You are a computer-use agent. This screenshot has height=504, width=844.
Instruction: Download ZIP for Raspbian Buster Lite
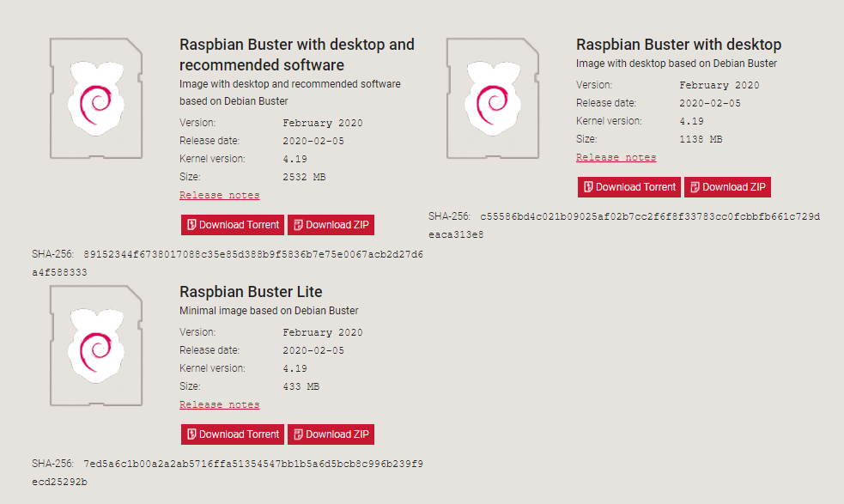click(331, 434)
